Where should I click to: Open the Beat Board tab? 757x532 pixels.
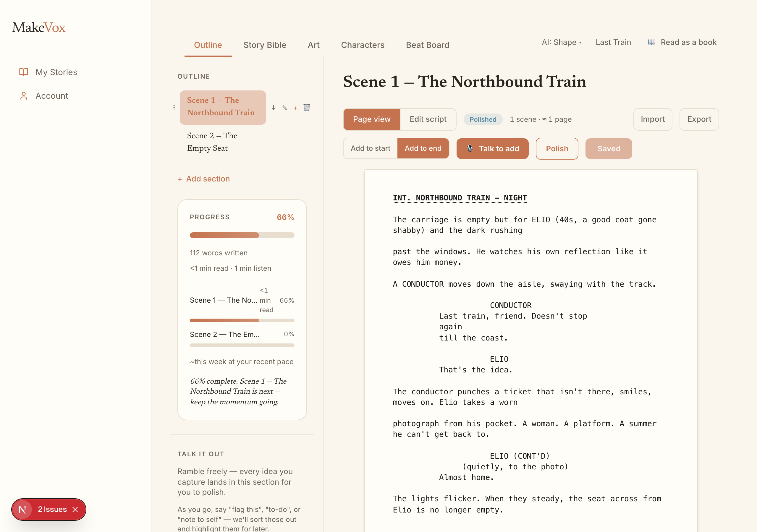coord(427,45)
